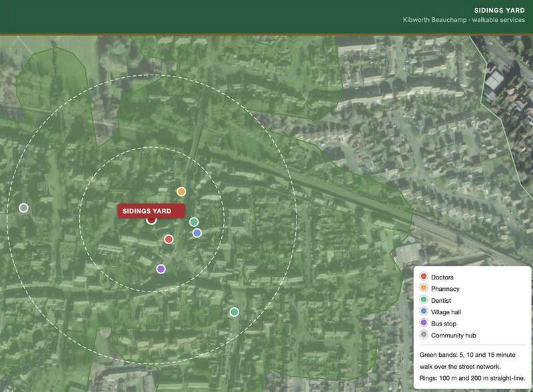Image resolution: width=533 pixels, height=392 pixels.
Task: Click the red SIDINGS YARD map label
Action: pyautogui.click(x=151, y=211)
